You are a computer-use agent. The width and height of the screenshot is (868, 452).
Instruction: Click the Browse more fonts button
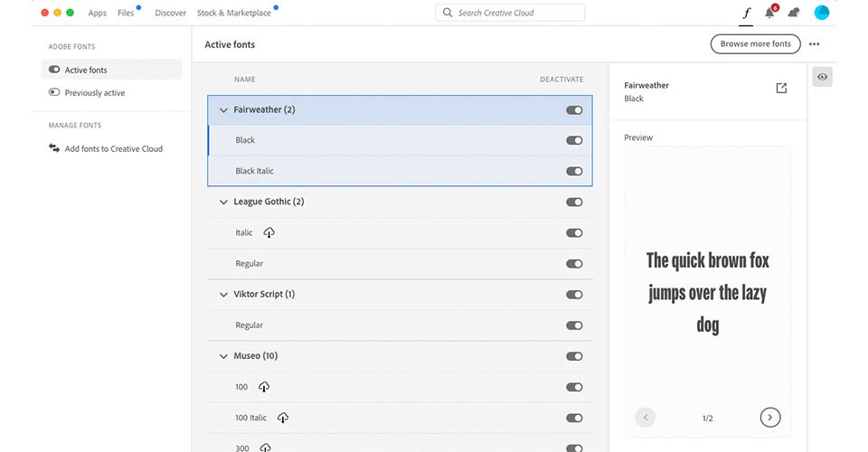[755, 44]
